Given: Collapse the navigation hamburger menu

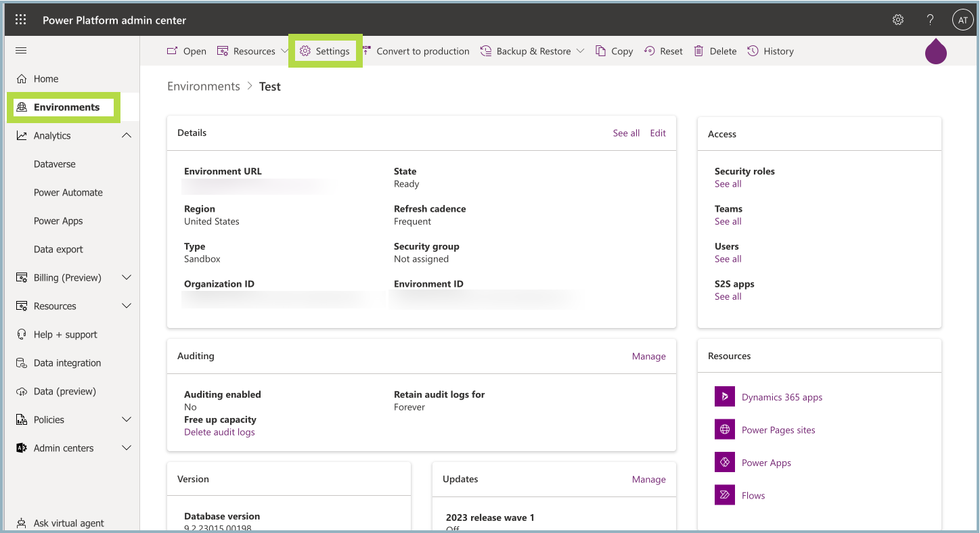Looking at the screenshot, I should tap(21, 51).
